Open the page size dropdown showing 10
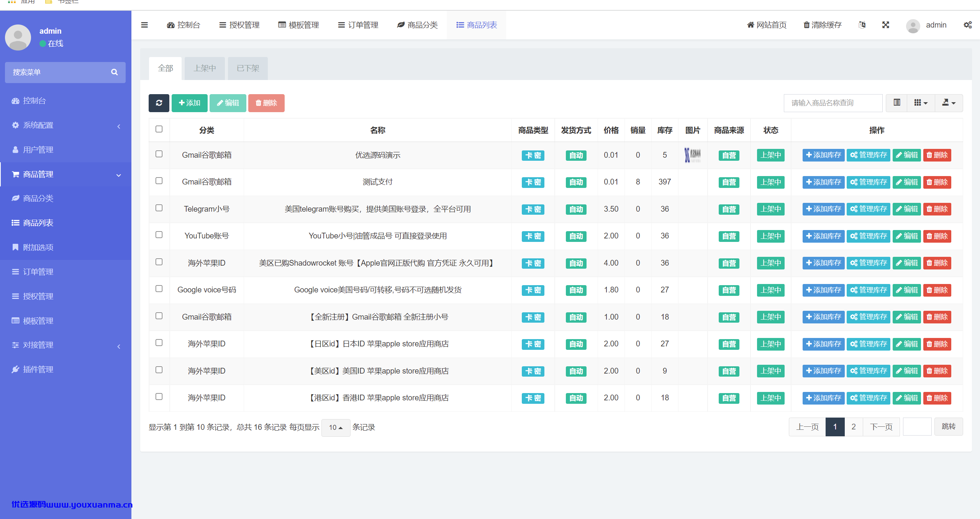This screenshot has height=519, width=980. tap(336, 427)
